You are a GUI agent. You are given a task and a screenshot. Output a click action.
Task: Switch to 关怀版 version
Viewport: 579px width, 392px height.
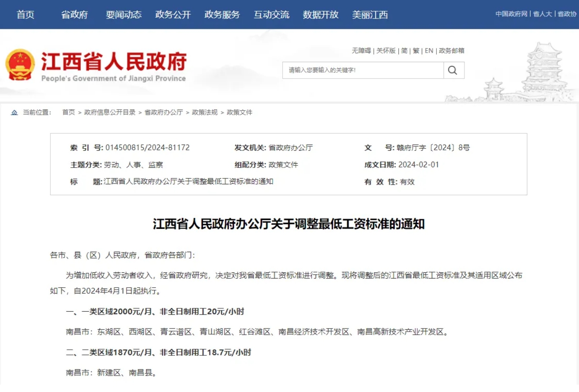point(386,51)
